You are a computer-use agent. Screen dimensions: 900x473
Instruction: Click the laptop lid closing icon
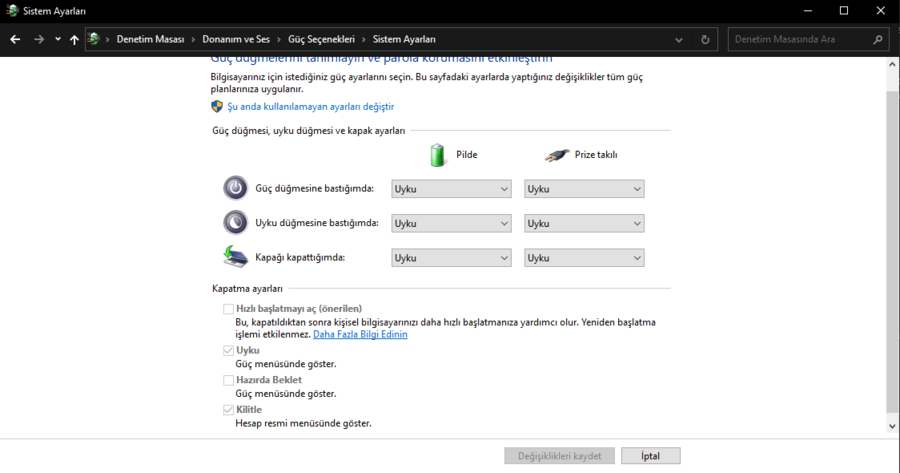point(235,257)
